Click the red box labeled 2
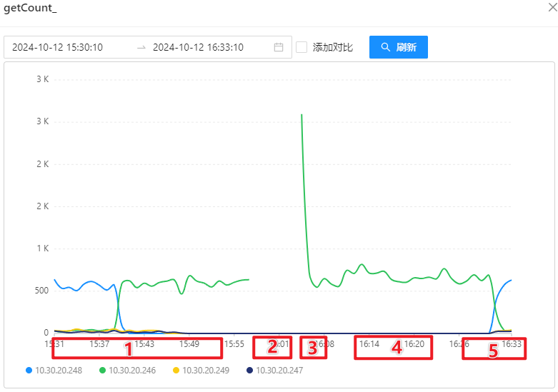 pyautogui.click(x=272, y=347)
